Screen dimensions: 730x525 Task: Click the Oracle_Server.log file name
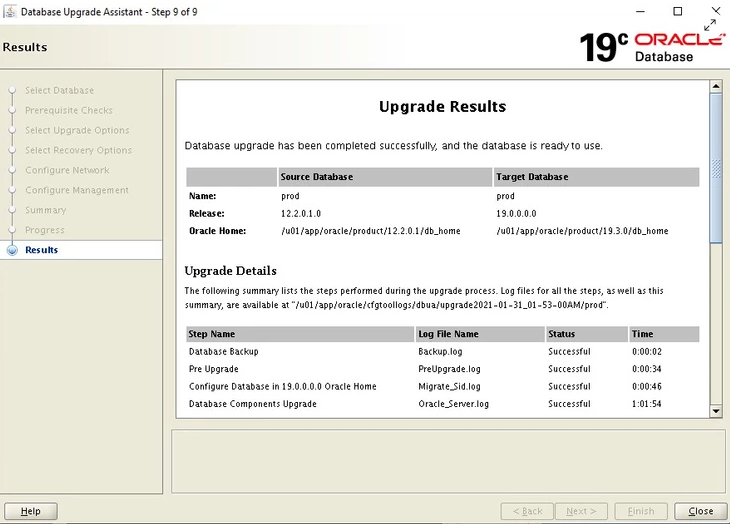453,404
